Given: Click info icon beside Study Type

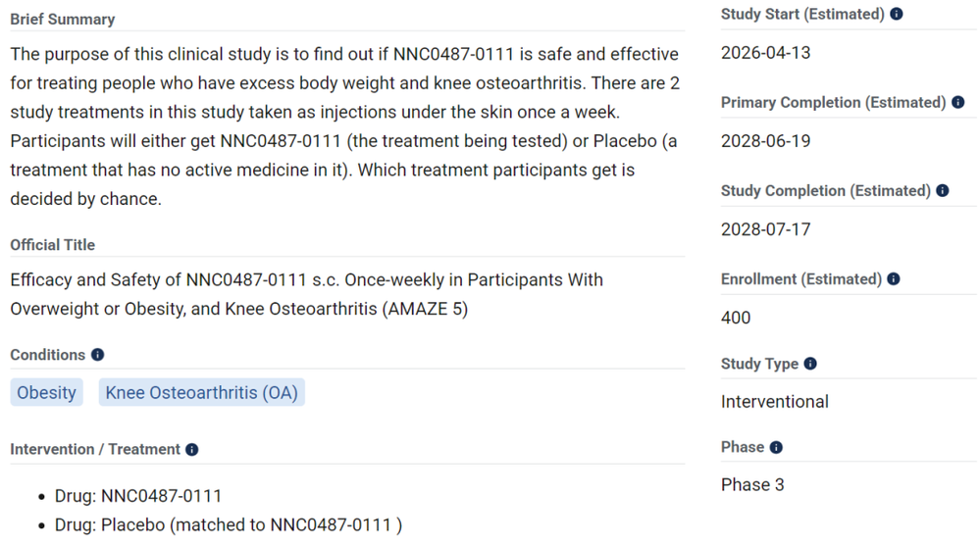Looking at the screenshot, I should pos(810,364).
